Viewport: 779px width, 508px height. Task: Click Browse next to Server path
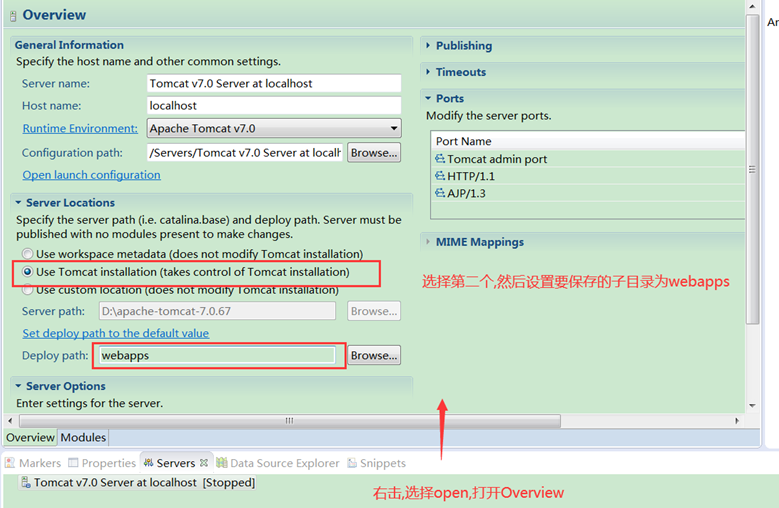pyautogui.click(x=374, y=311)
